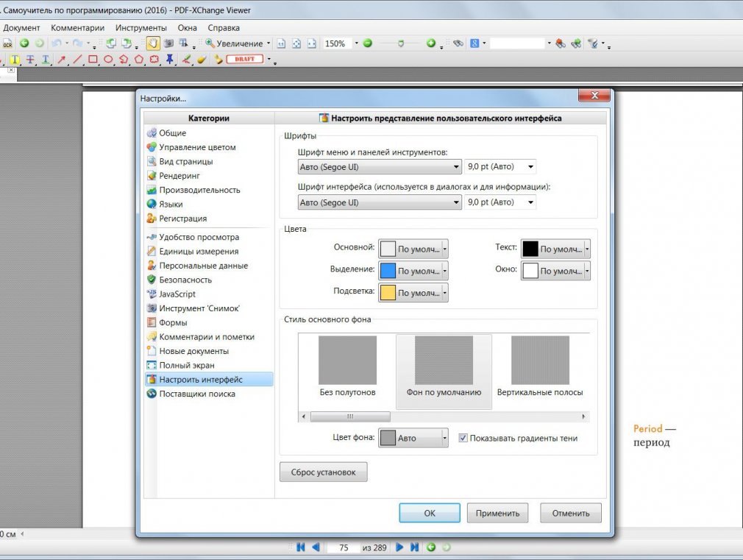Select the Line annotation tool
The height and width of the screenshot is (560, 743).
tap(77, 60)
